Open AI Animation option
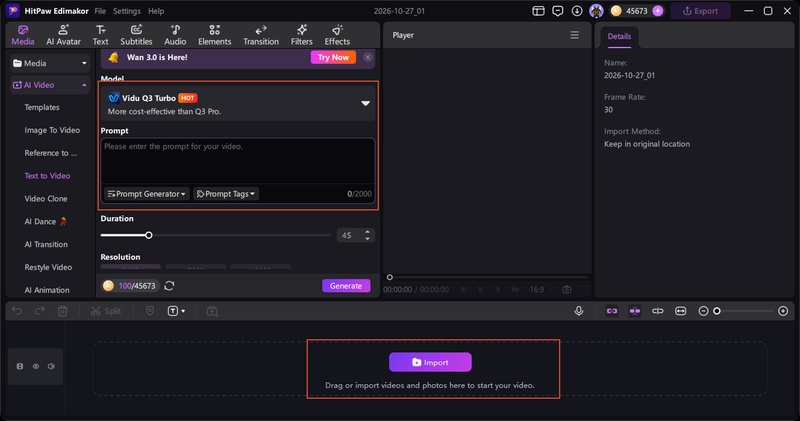 click(x=47, y=290)
